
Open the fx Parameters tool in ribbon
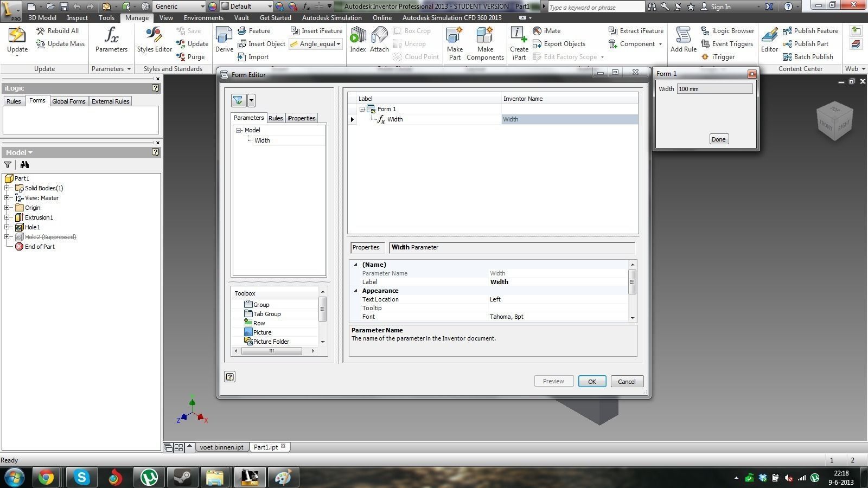(111, 40)
